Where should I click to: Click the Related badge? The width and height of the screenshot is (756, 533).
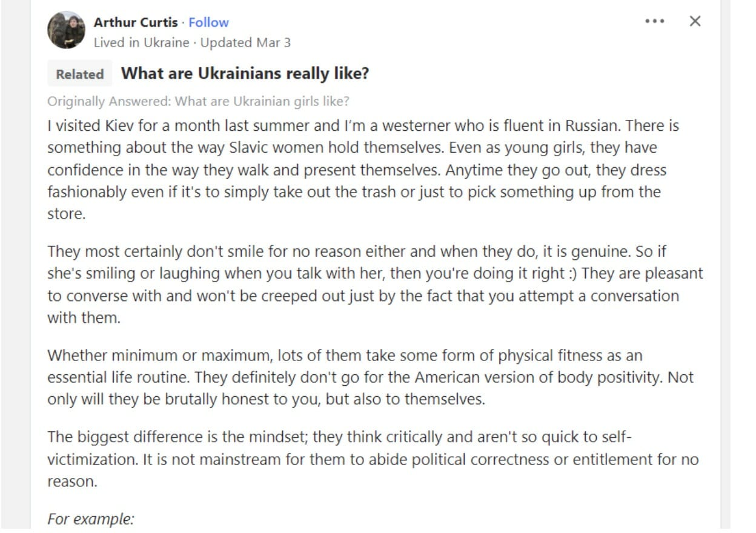pyautogui.click(x=79, y=74)
